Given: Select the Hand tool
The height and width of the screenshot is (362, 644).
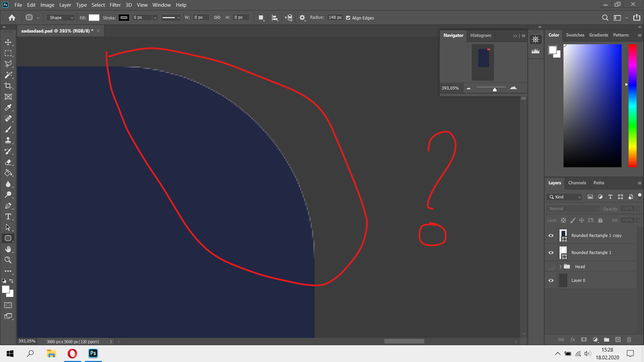Looking at the screenshot, I should click(x=8, y=249).
